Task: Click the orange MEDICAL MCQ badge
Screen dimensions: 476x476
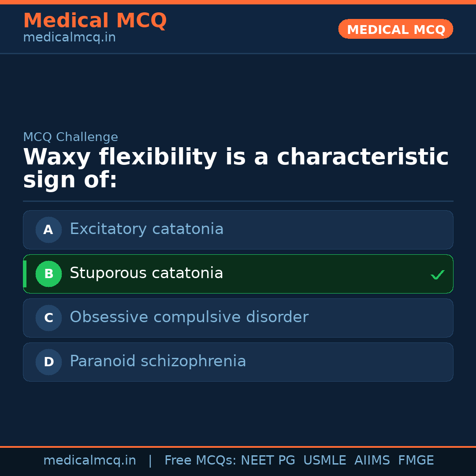Action: click(395, 29)
